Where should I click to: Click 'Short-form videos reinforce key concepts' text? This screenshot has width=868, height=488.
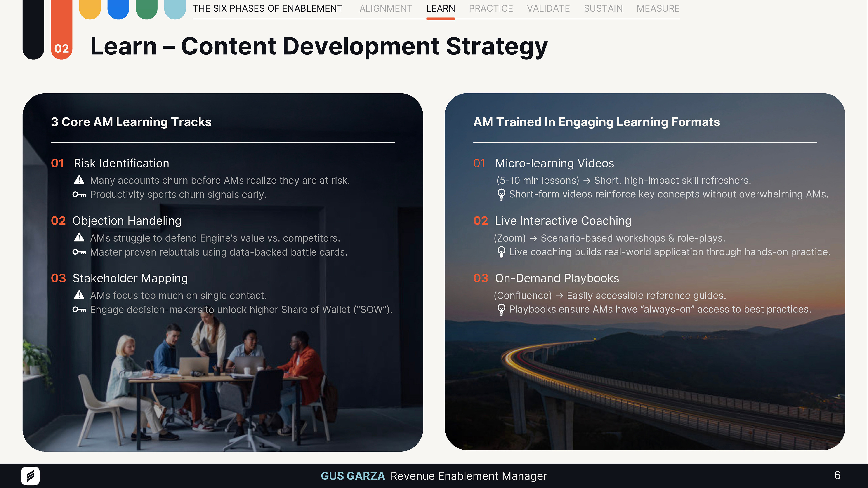(669, 194)
